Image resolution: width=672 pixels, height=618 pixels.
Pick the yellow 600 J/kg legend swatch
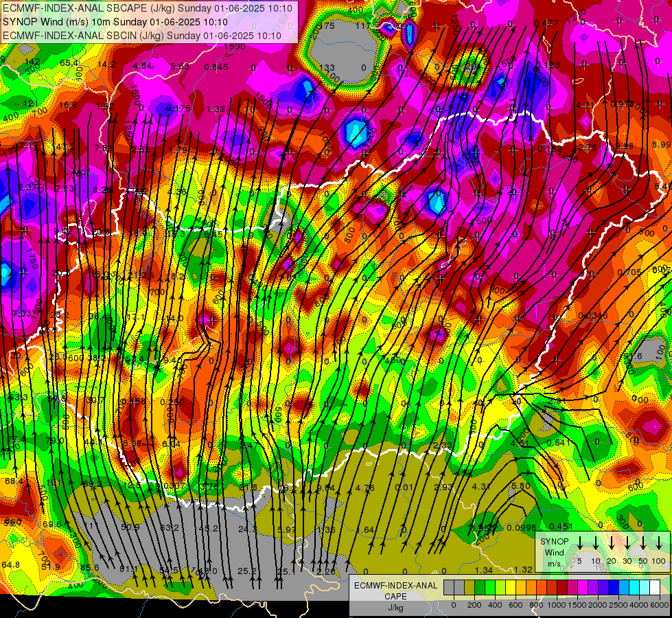pyautogui.click(x=511, y=588)
